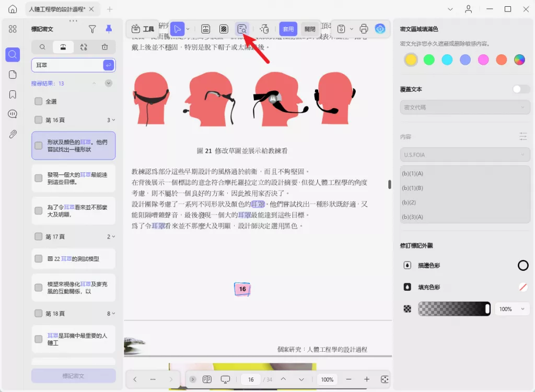Check the 模塑來視像化耳罩 result checkbox
The width and height of the screenshot is (535, 392).
click(39, 288)
